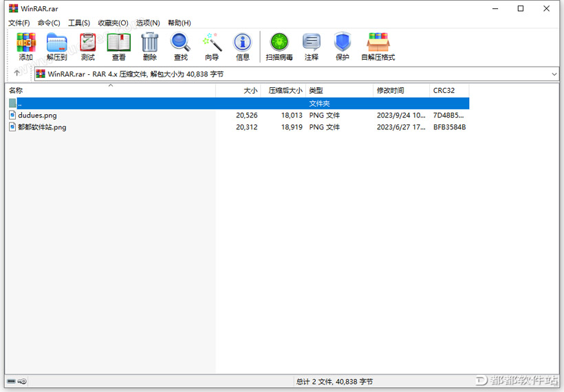Show archive 信息 (Info) icon
This screenshot has width=564, height=392.
pos(243,47)
